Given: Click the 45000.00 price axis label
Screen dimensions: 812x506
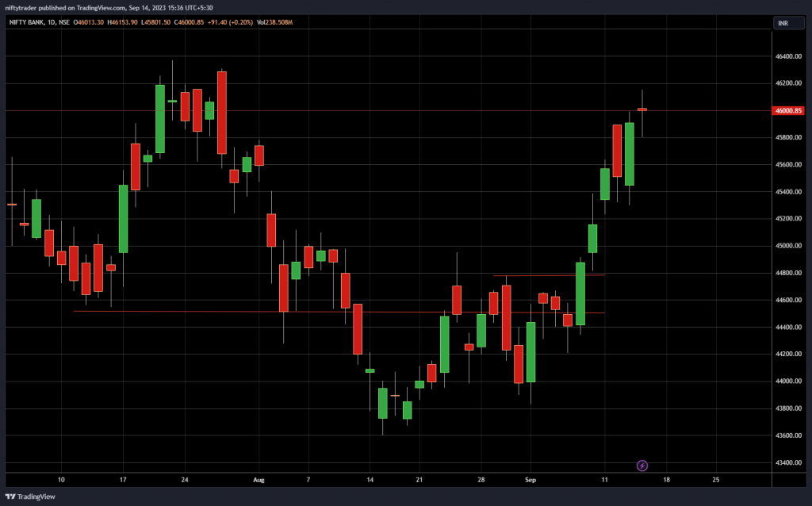Looking at the screenshot, I should (788, 246).
